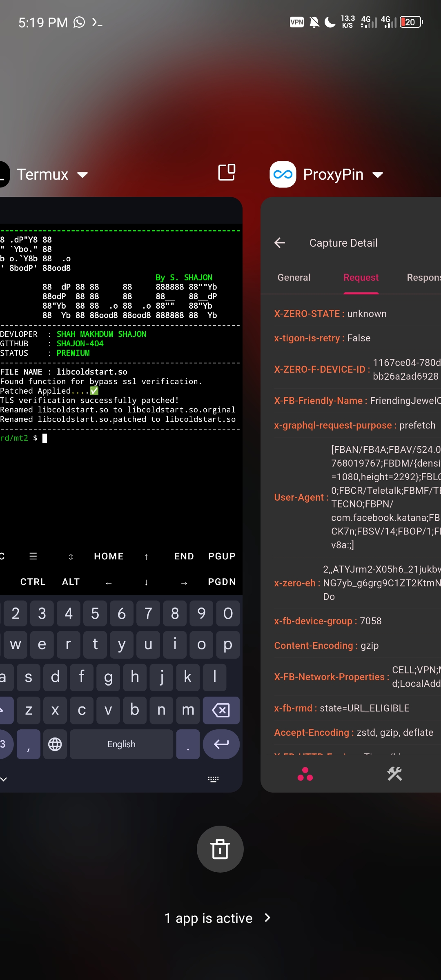Tap the backspace key on the keyboard
441x980 pixels.
pyautogui.click(x=221, y=710)
